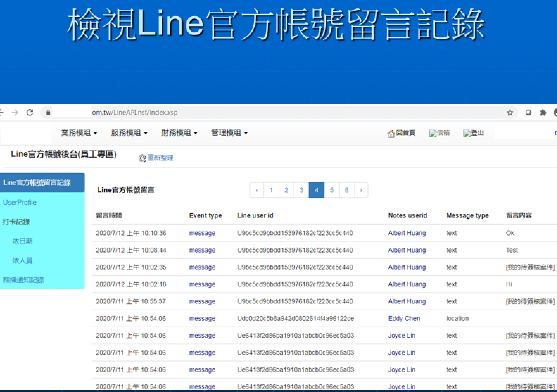Click the Hi message content cell
557x392 pixels.
pos(509,284)
